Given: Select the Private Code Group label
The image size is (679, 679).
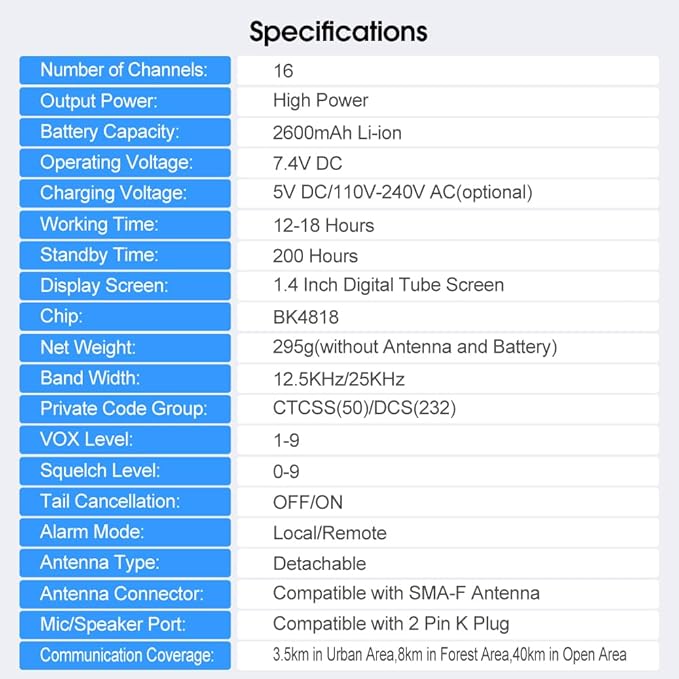Looking at the screenshot, I should point(125,409).
